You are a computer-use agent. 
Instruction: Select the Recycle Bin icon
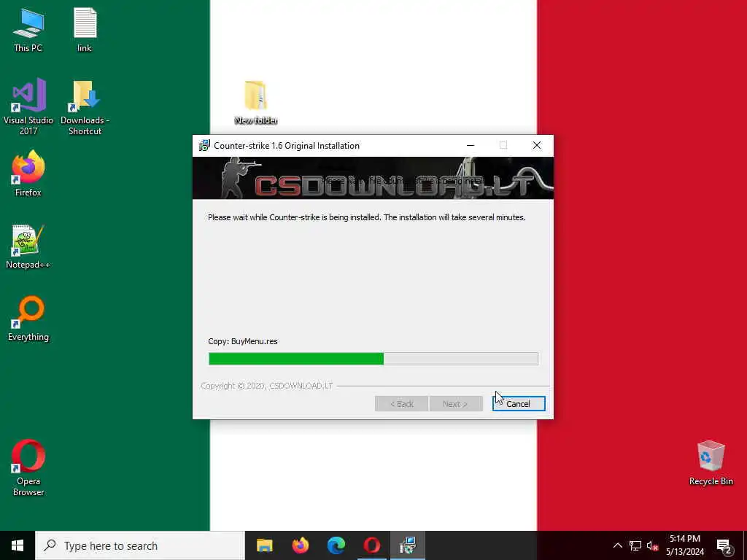click(711, 463)
